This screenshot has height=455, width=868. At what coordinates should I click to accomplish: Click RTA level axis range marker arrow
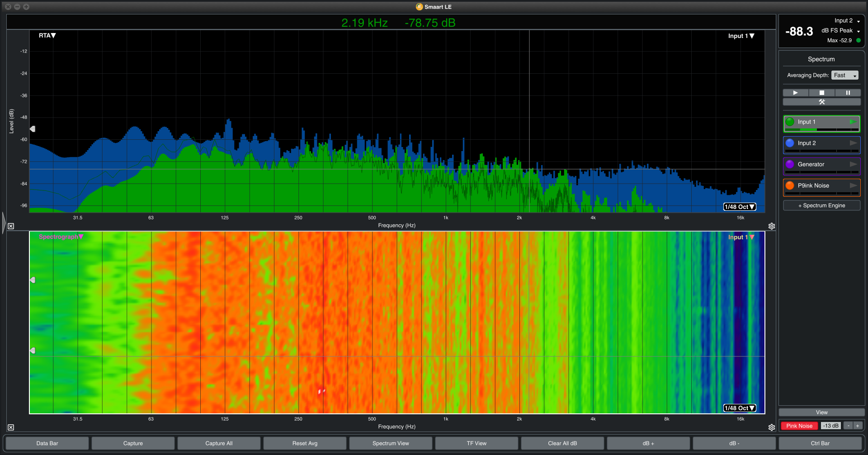33,129
